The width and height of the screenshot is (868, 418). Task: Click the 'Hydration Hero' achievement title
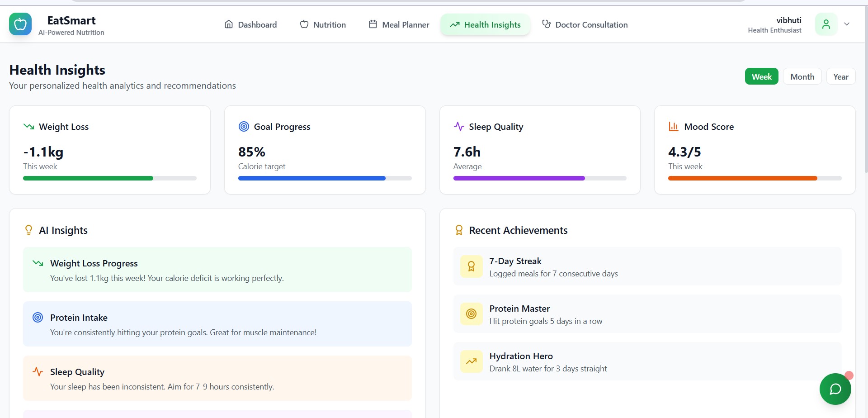click(x=521, y=356)
